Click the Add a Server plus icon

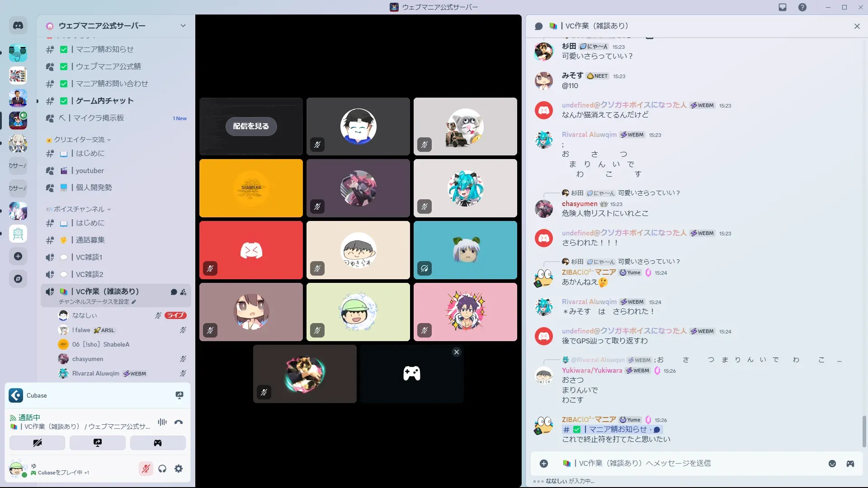18,256
